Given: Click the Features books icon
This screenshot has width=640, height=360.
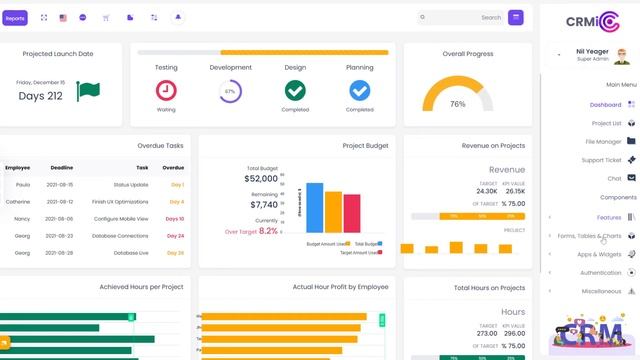Looking at the screenshot, I should [631, 217].
